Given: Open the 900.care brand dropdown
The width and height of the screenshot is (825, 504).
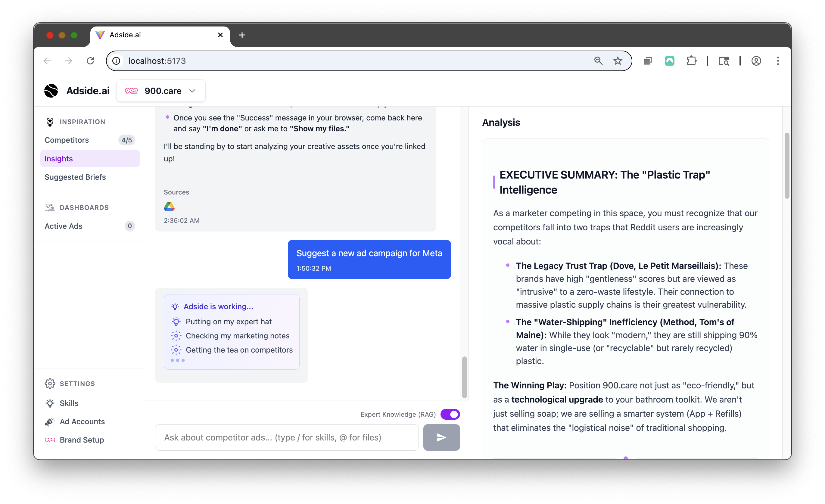Looking at the screenshot, I should [x=161, y=91].
